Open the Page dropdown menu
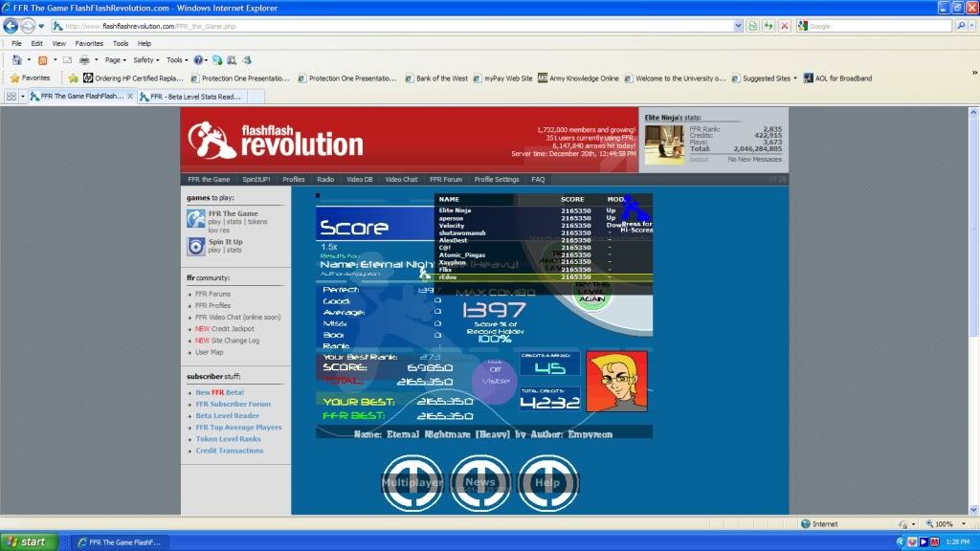 (116, 59)
